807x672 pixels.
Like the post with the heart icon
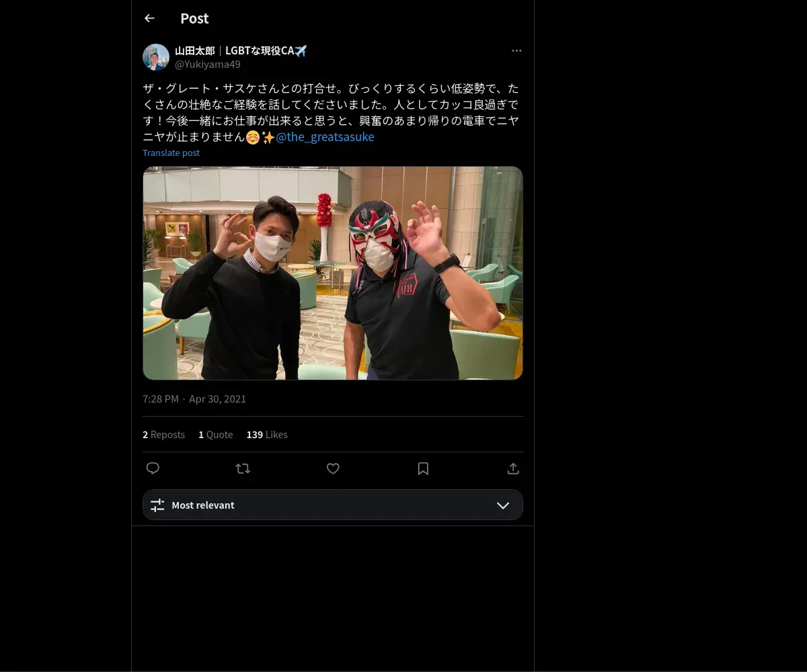(333, 468)
